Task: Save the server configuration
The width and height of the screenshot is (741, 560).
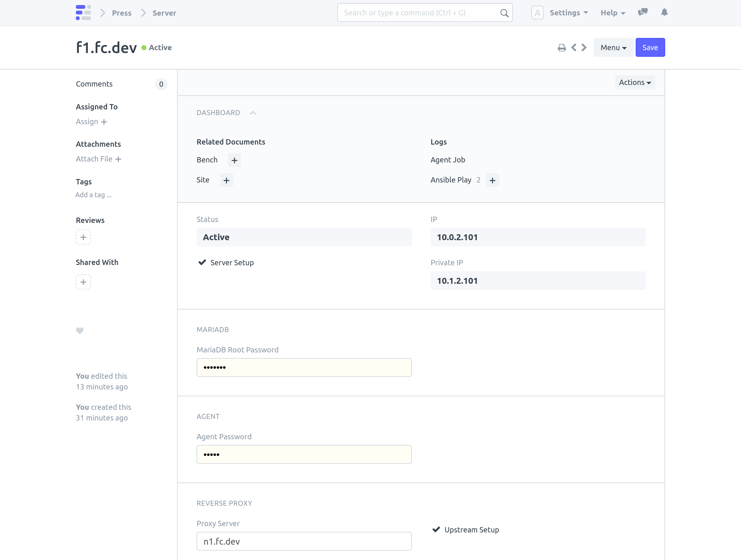Action: pos(650,47)
